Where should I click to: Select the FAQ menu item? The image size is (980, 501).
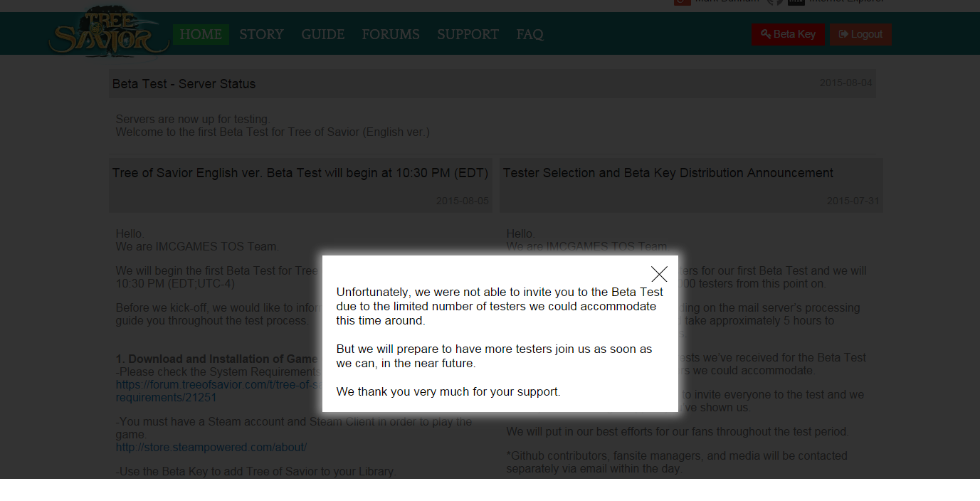coord(529,34)
